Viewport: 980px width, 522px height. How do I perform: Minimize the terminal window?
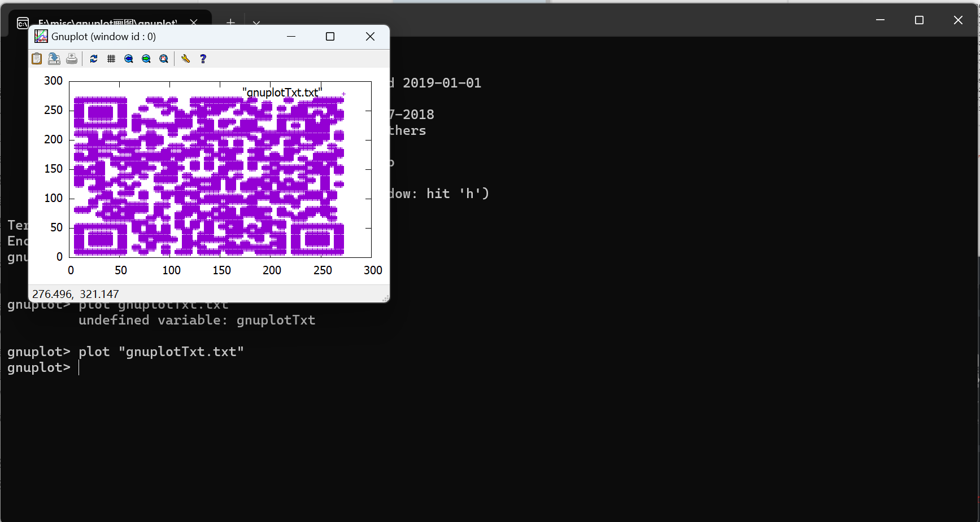[880, 20]
